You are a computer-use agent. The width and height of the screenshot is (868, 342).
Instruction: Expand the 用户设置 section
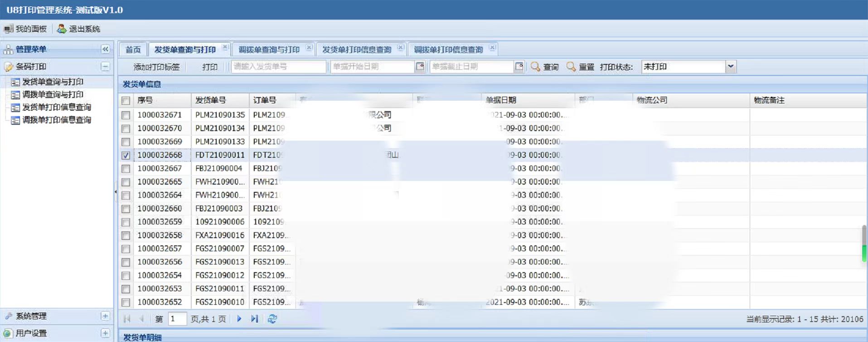105,333
